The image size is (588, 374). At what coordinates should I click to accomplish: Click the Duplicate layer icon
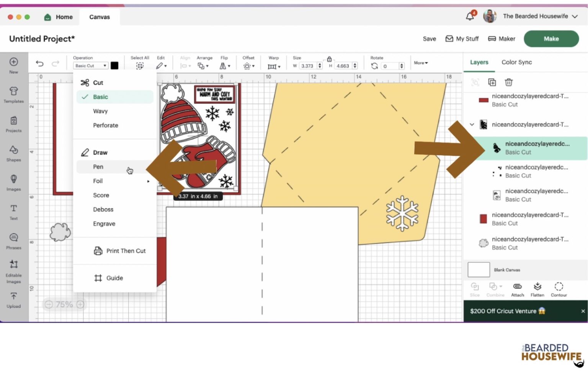492,82
